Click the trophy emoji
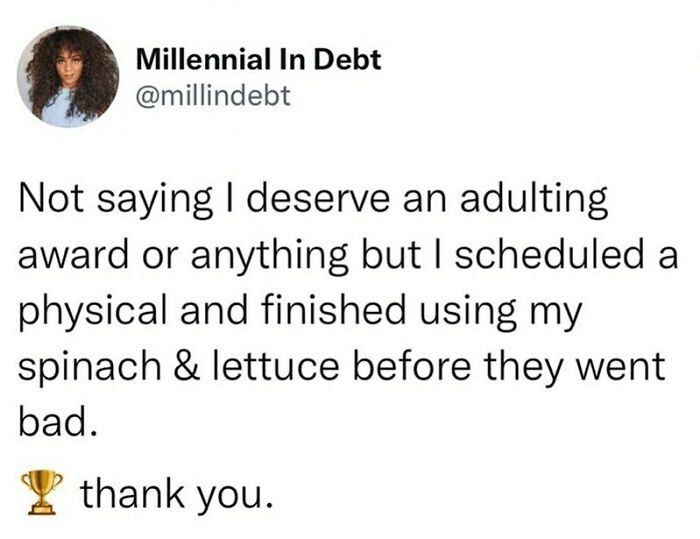 (x=42, y=492)
